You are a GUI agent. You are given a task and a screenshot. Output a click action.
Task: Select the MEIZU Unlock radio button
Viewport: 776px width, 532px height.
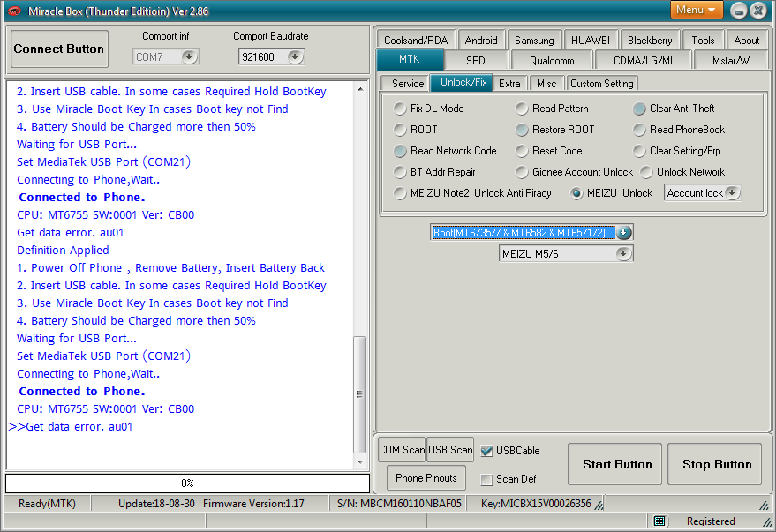pyautogui.click(x=576, y=193)
